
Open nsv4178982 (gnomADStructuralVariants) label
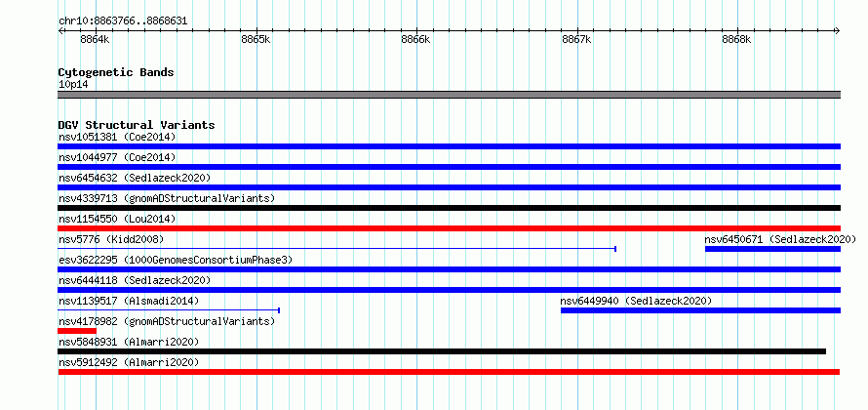[x=167, y=321]
